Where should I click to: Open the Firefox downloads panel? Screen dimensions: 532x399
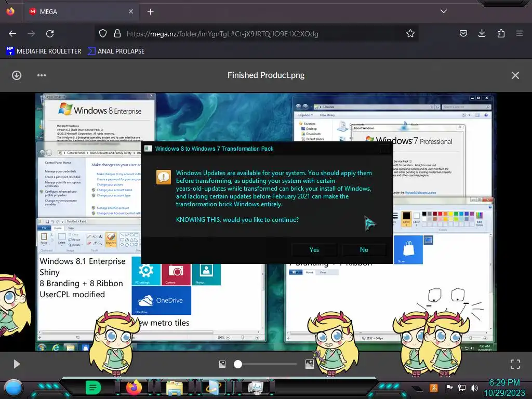(x=482, y=34)
